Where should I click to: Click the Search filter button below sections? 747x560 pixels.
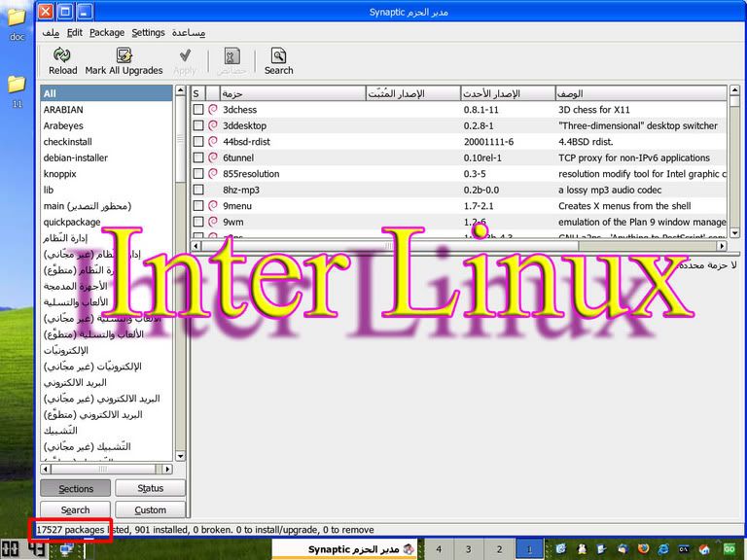click(x=75, y=510)
